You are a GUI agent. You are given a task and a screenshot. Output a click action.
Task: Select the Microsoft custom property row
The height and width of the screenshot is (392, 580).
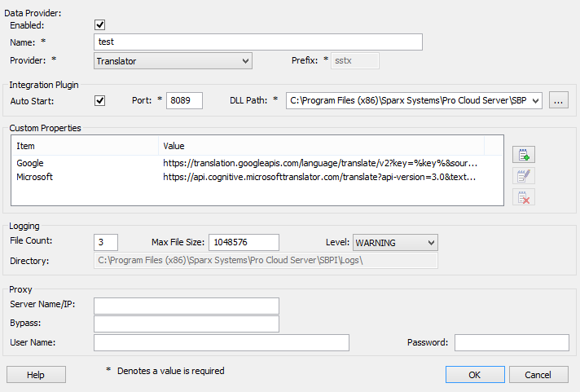click(35, 177)
